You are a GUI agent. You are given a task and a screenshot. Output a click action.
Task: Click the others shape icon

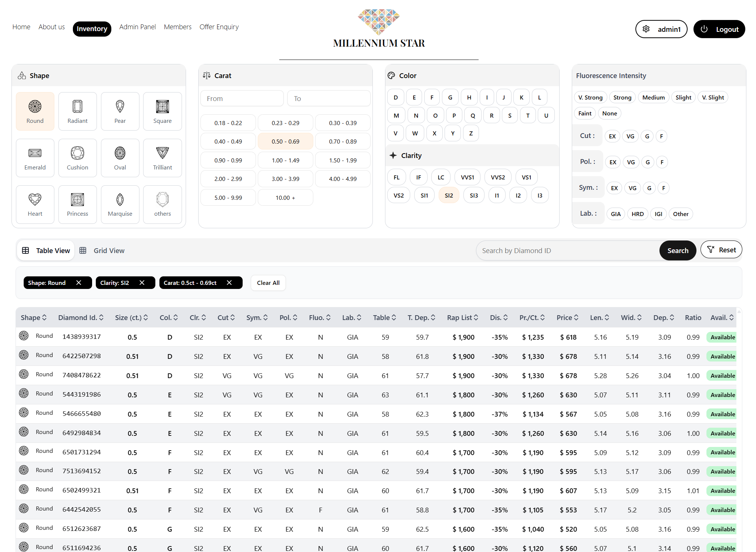[x=162, y=200]
